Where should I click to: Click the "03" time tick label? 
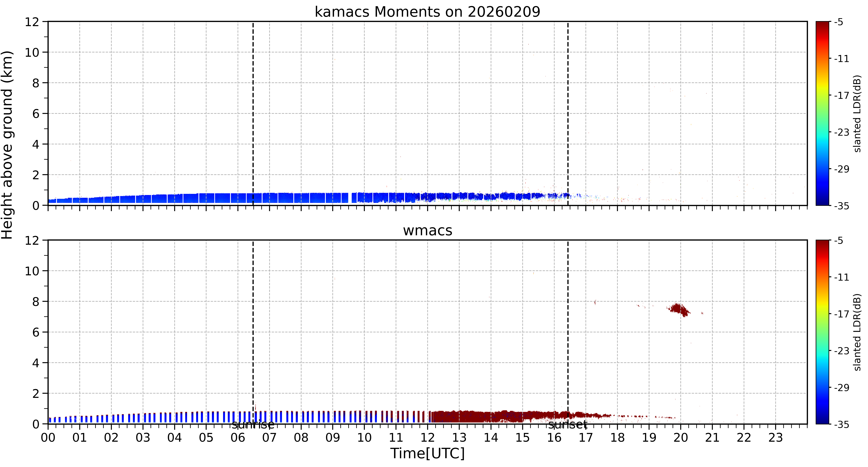[143, 438]
